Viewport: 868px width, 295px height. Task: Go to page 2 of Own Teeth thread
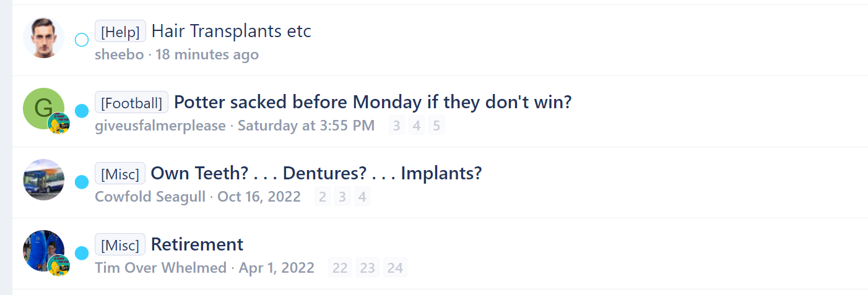tap(322, 197)
